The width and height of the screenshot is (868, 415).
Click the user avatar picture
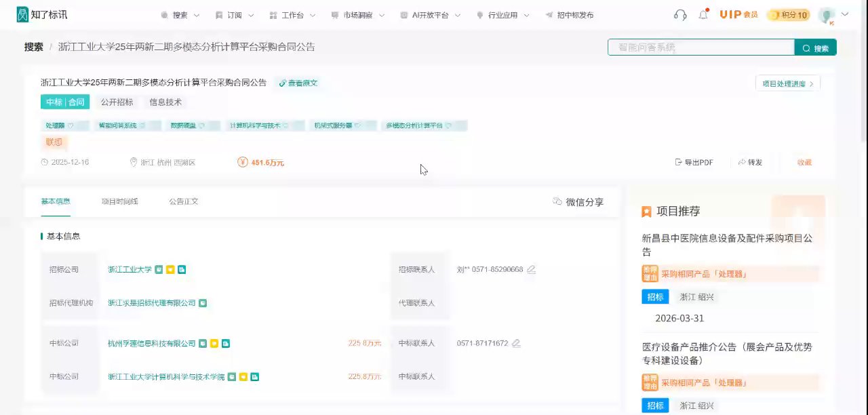tap(827, 16)
